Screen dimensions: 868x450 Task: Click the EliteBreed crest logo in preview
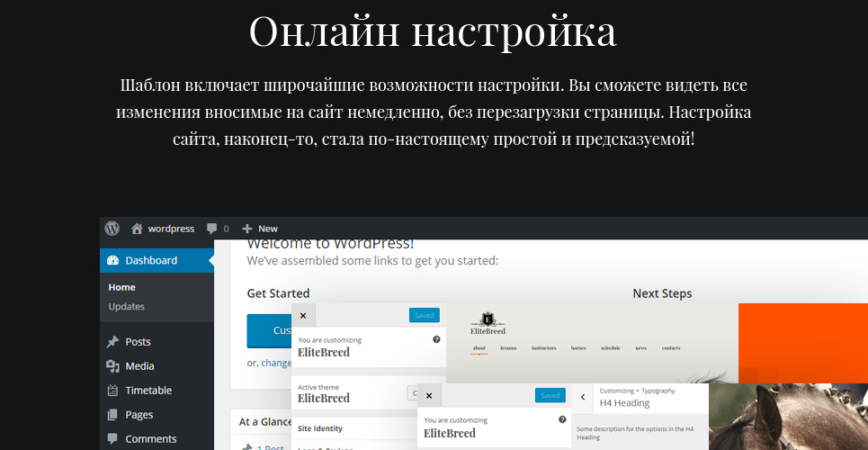click(x=488, y=324)
